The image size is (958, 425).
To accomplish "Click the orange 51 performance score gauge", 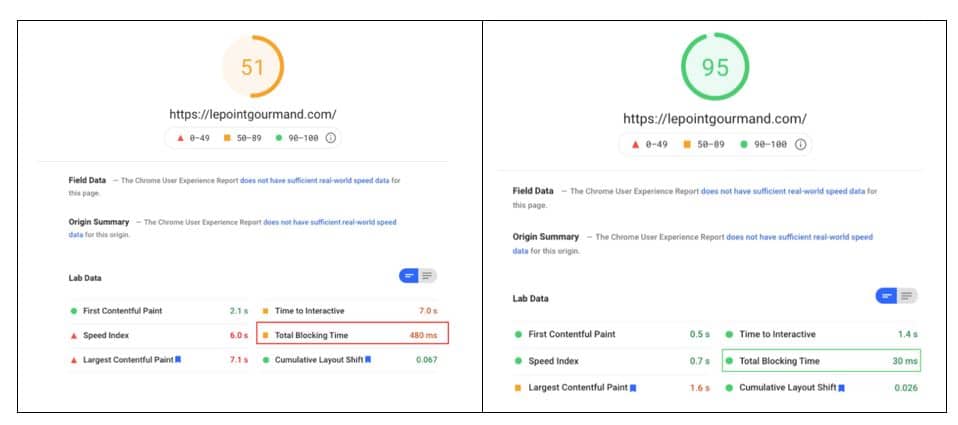I will click(253, 67).
